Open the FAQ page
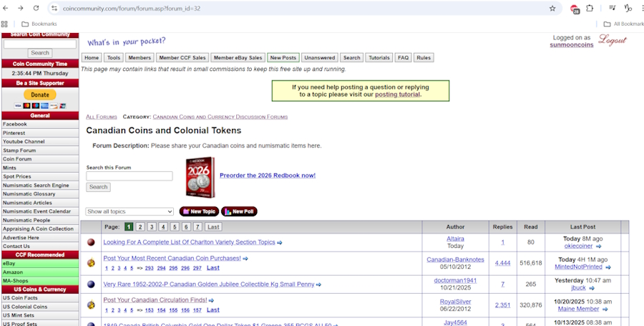Viewport: 644px width, 326px height. [x=404, y=57]
